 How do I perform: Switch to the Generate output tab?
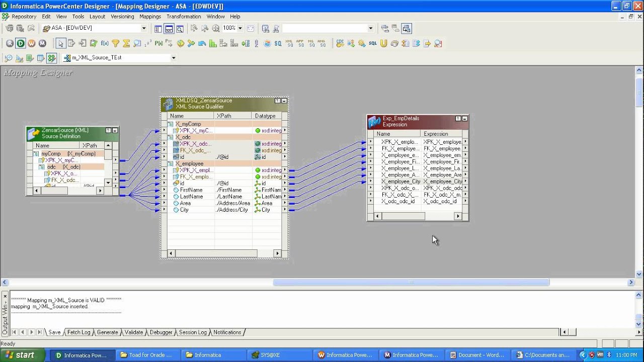107,332
